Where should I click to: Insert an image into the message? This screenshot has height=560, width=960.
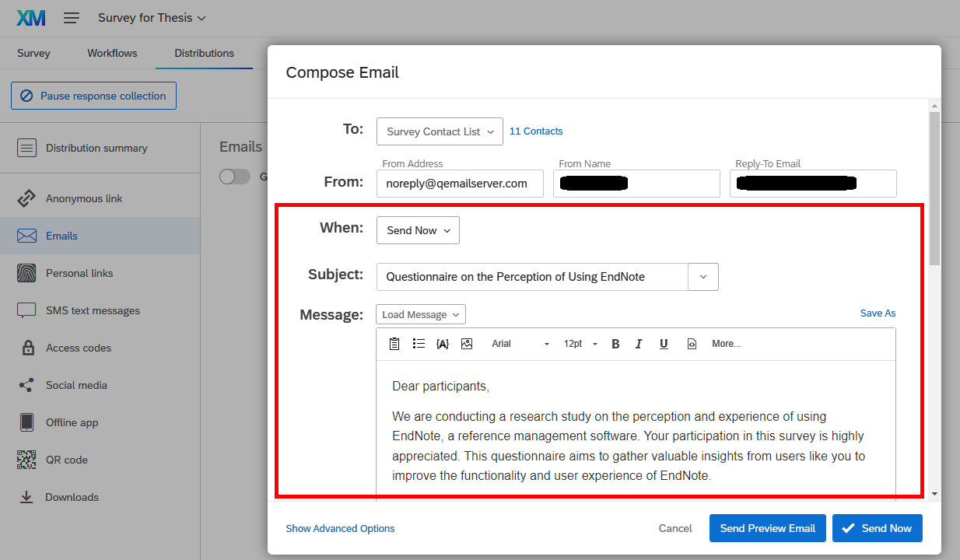tap(467, 344)
